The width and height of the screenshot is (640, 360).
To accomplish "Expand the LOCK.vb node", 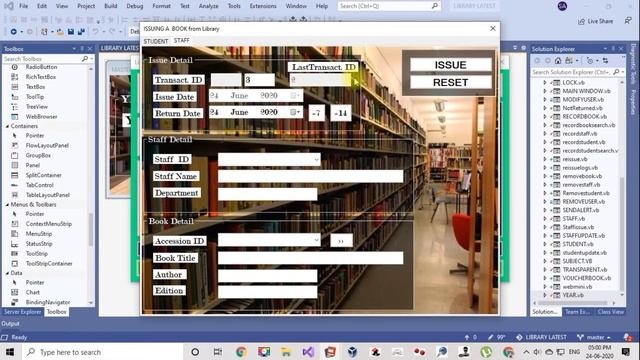I will click(544, 82).
